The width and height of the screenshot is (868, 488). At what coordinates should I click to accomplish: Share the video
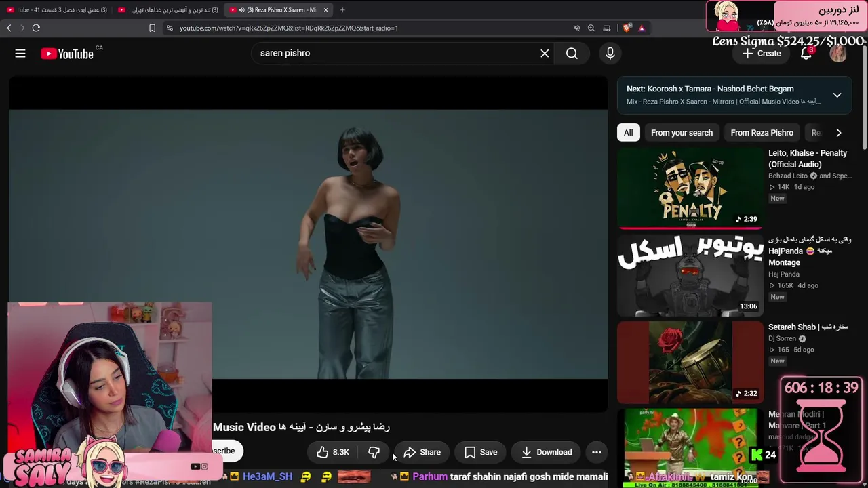(422, 452)
